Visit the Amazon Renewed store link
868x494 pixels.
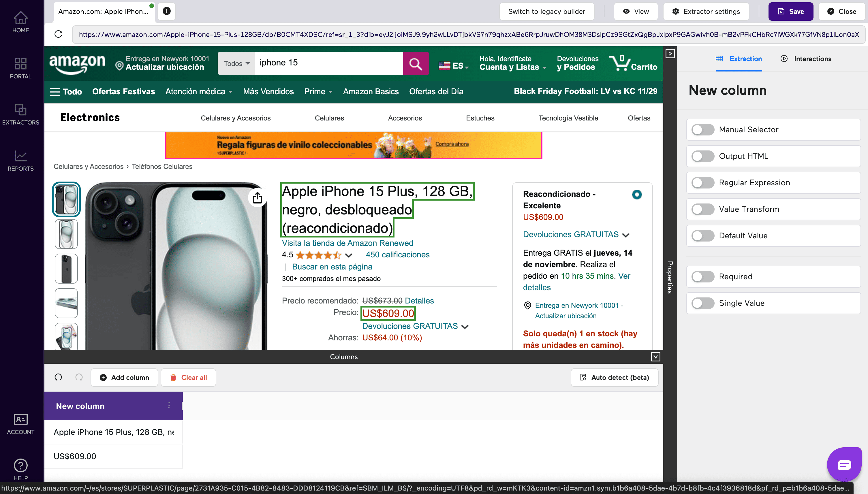click(347, 243)
